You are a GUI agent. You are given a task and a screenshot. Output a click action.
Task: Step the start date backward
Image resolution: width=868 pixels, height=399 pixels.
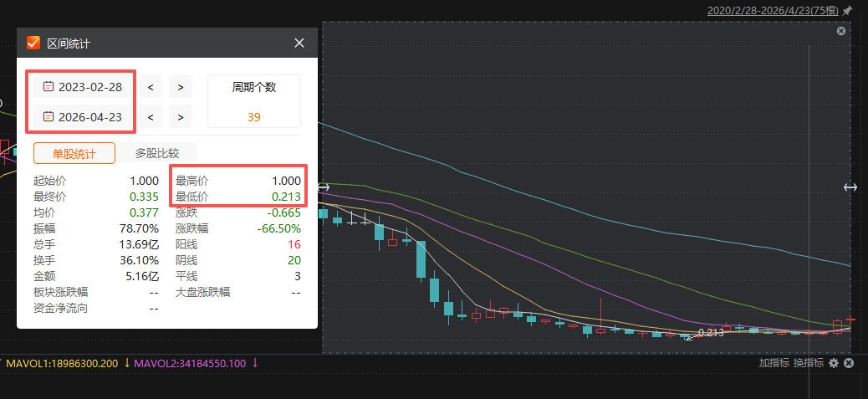click(151, 86)
